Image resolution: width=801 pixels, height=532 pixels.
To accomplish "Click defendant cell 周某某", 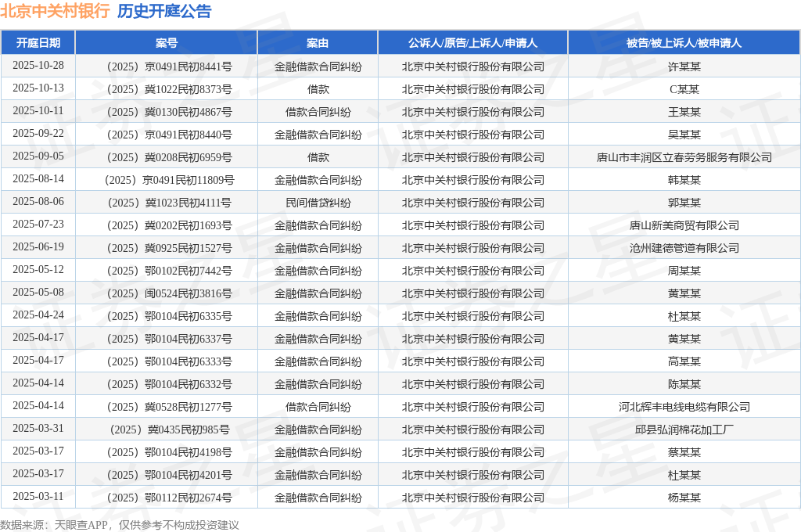I will point(684,271).
